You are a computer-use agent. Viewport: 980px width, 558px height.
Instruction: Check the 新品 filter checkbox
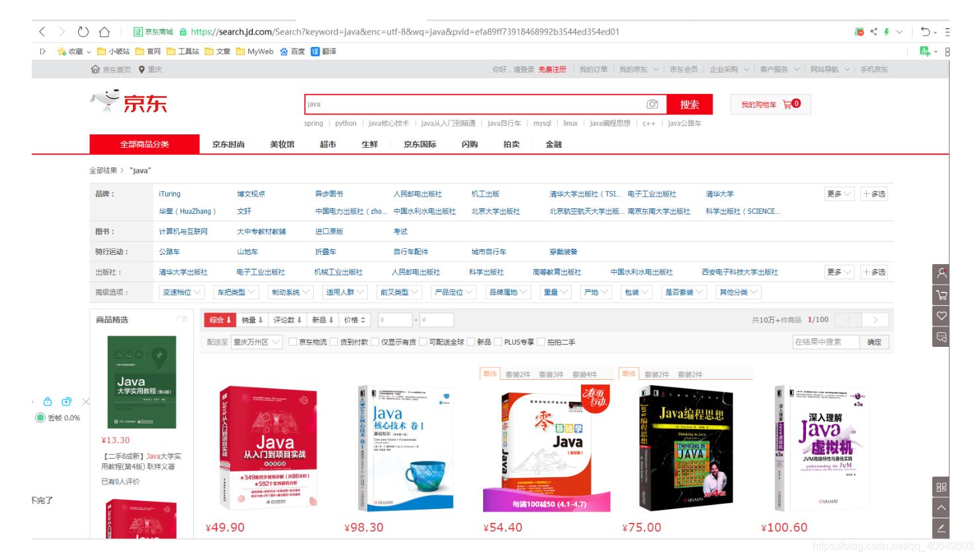(471, 342)
